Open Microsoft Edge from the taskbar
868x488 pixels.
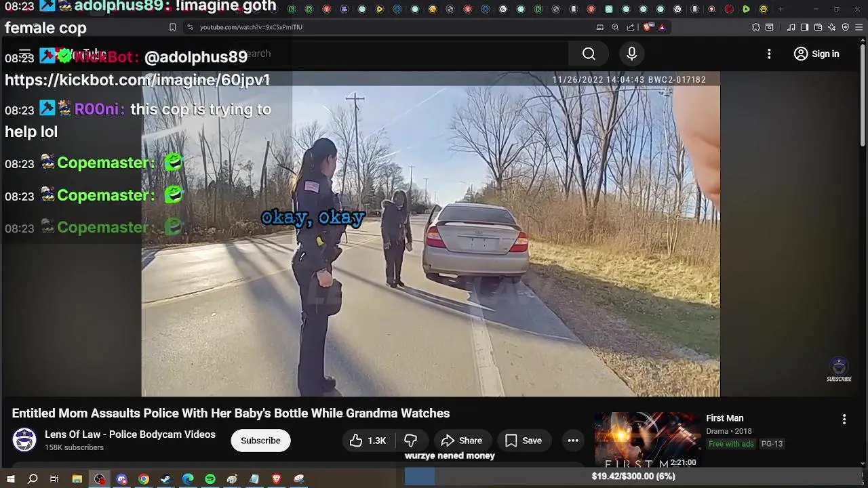tap(188, 479)
